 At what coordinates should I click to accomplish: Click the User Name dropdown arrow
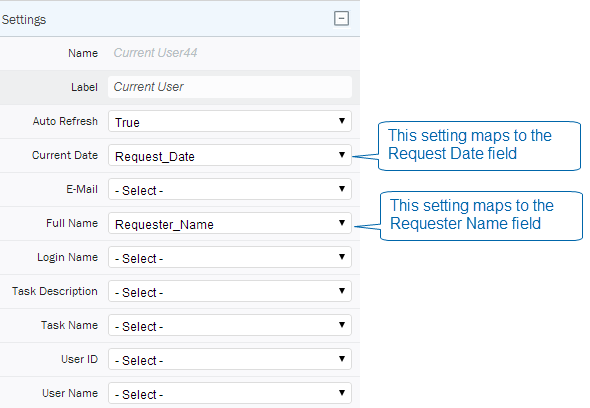(342, 393)
